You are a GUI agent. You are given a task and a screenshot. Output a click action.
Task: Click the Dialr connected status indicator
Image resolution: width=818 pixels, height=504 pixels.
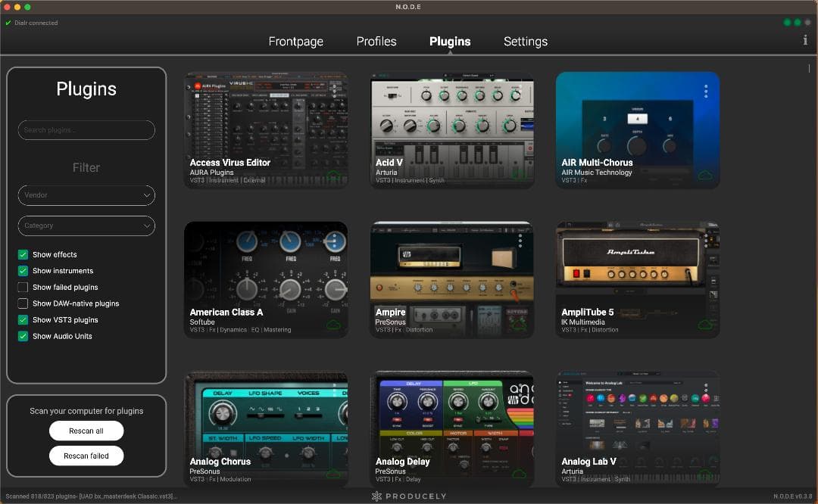click(32, 23)
